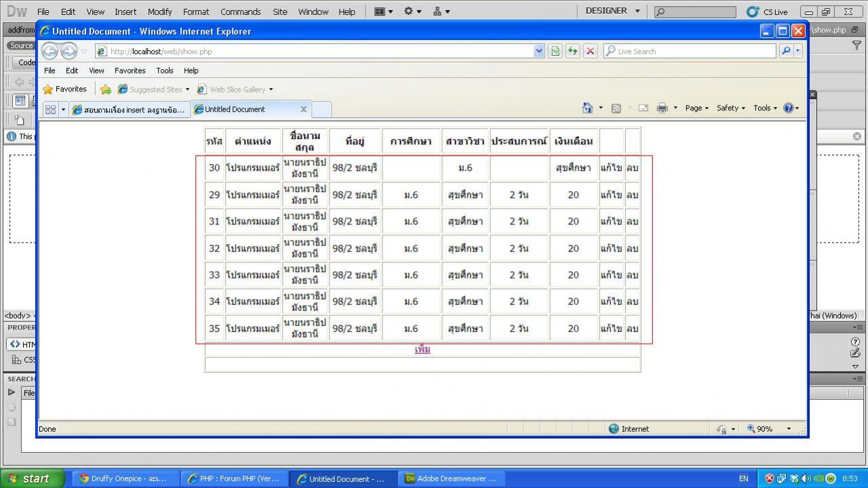This screenshot has width=868, height=488.
Task: Open the 90% zoom level dropdown
Action: coord(788,429)
